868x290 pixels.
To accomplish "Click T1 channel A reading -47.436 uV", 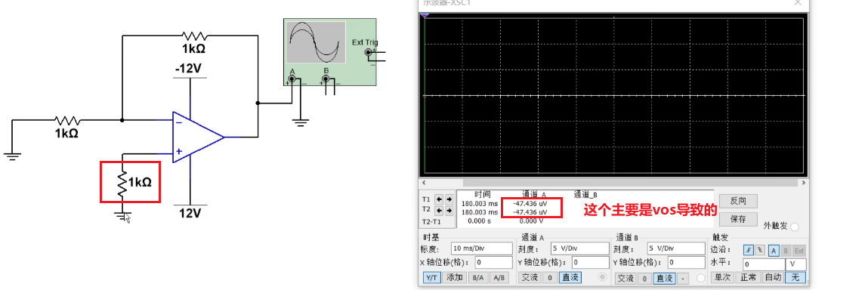I will (530, 204).
